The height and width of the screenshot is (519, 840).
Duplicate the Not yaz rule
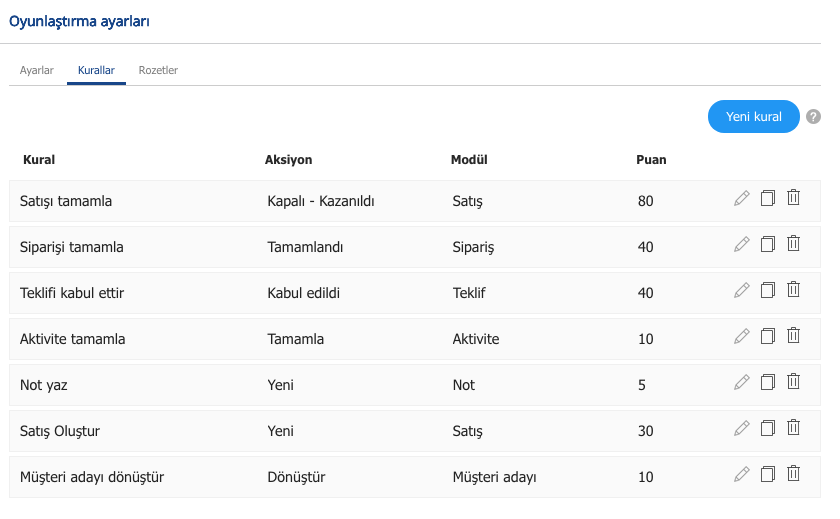tap(768, 382)
